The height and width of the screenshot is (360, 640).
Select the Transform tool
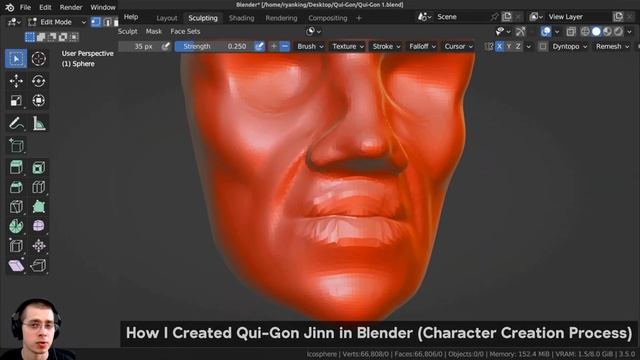pos(38,100)
